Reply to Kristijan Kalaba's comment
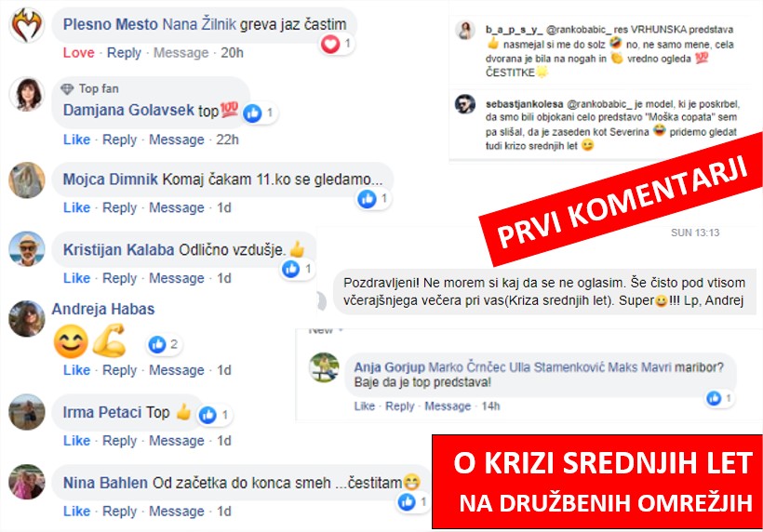The width and height of the screenshot is (763, 532). point(120,278)
